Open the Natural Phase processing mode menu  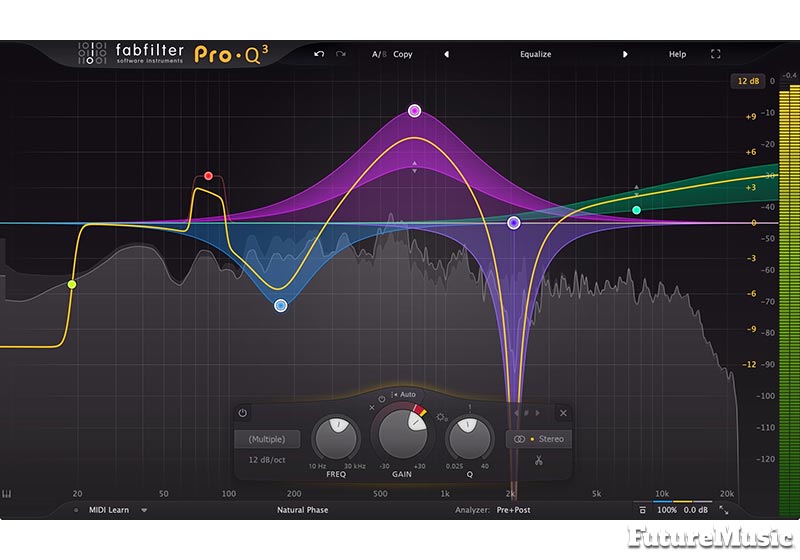(303, 510)
